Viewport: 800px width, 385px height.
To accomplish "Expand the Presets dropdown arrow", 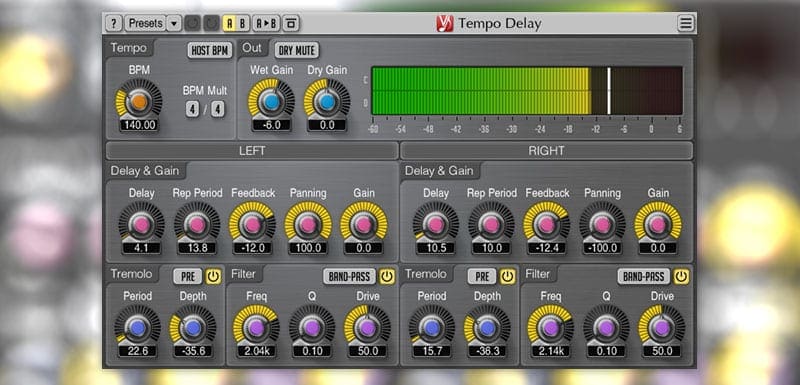I will pos(174,23).
